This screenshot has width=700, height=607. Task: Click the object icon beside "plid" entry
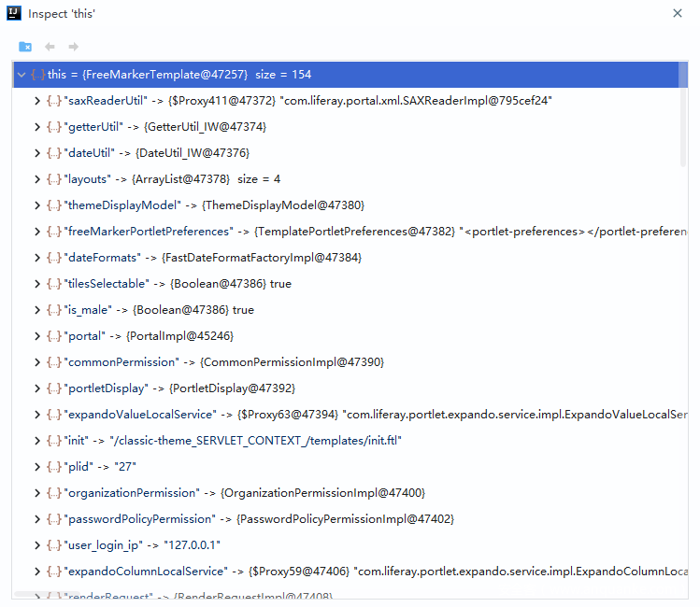54,467
